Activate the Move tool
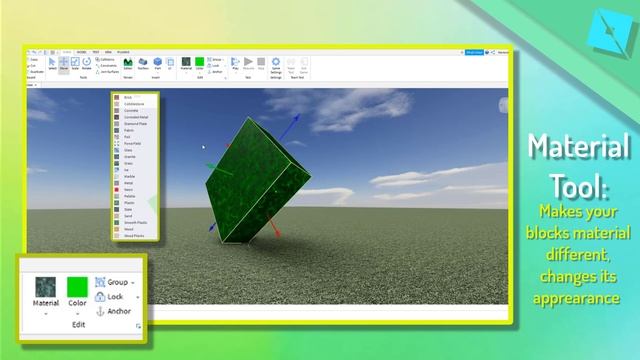Viewport: 640px width, 360px height. click(64, 64)
